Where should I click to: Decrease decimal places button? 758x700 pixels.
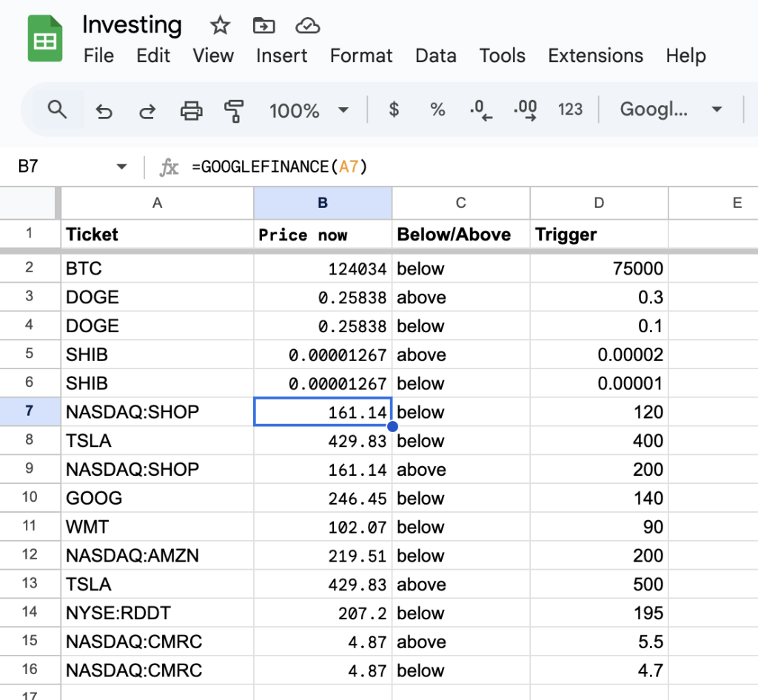(x=481, y=110)
